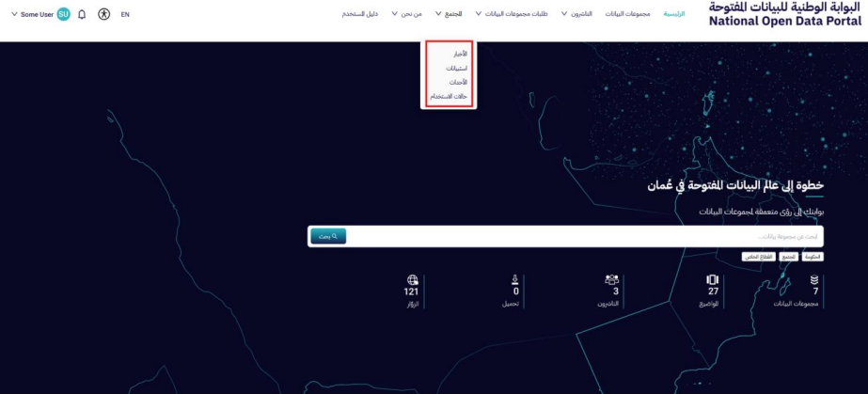
Task: Expand the من نحن navigation dropdown
Action: point(405,15)
